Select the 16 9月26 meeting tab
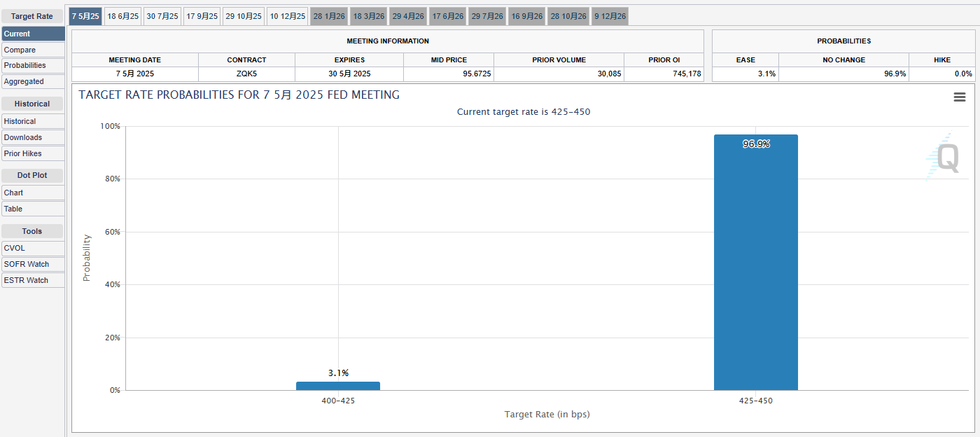 527,16
